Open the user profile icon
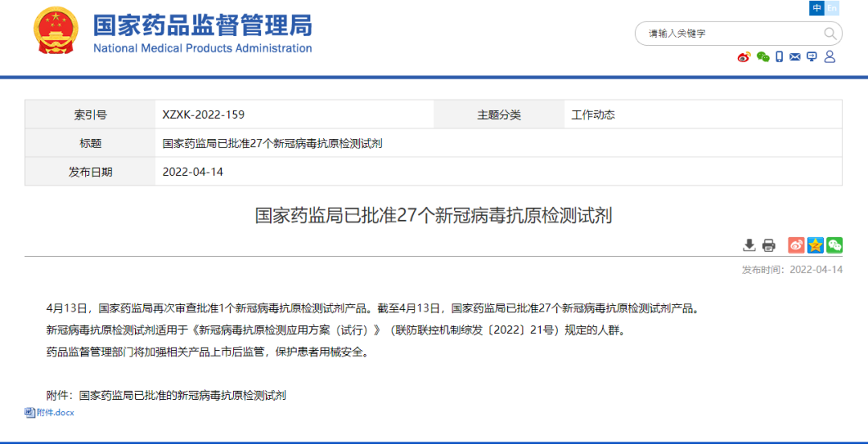This screenshot has width=868, height=444. coord(830,57)
